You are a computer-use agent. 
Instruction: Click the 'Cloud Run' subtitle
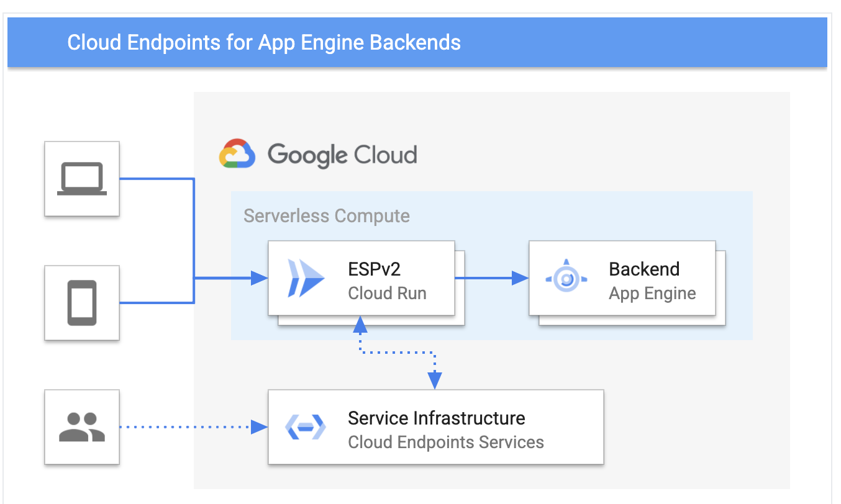(x=387, y=293)
